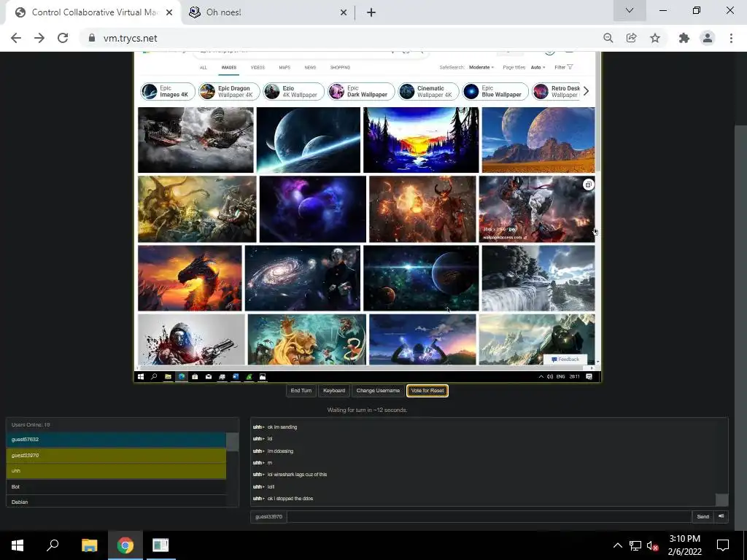Open the Filter funnel option

(564, 68)
